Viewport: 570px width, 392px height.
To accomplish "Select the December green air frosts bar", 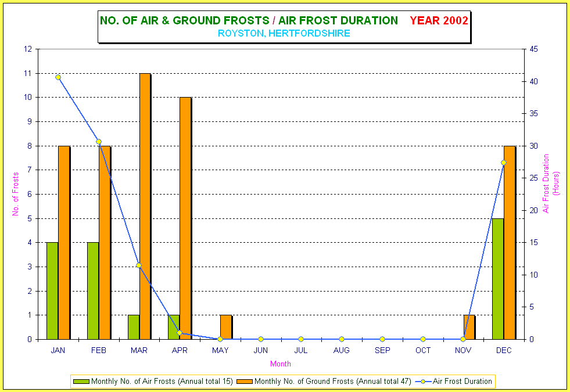I will coord(498,279).
